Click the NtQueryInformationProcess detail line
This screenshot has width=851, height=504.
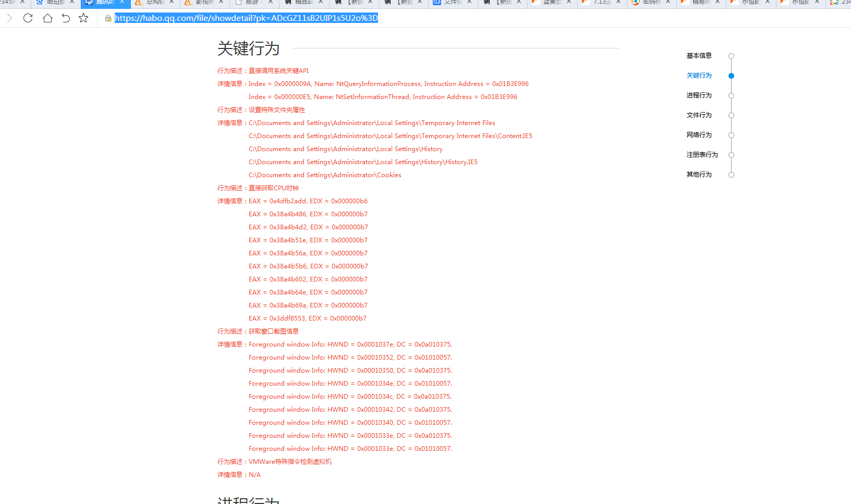coord(388,84)
